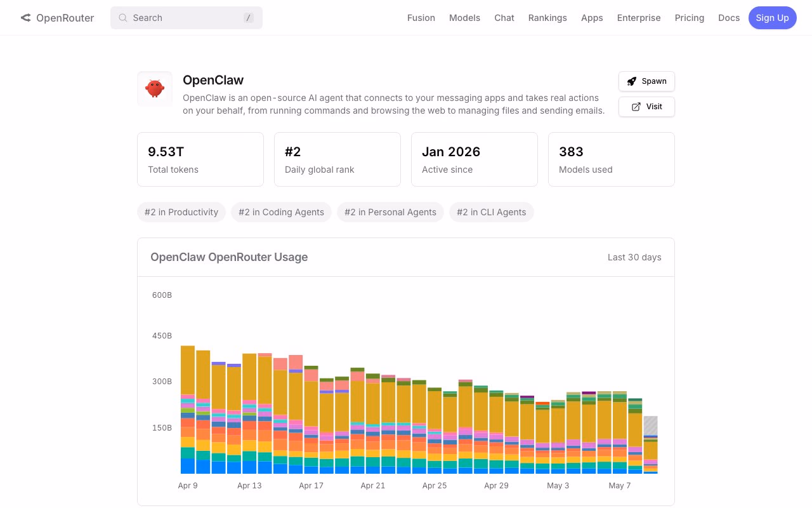
Task: Open Rankings in the top navigation
Action: click(x=547, y=18)
